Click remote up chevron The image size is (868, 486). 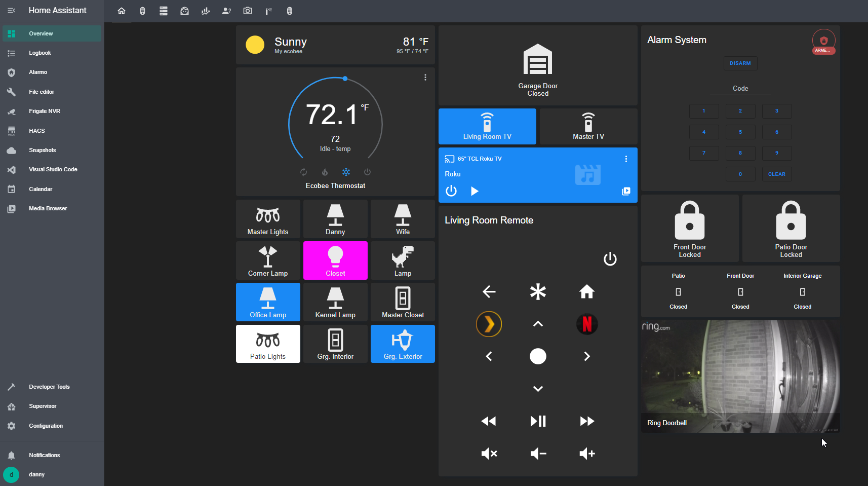point(538,324)
